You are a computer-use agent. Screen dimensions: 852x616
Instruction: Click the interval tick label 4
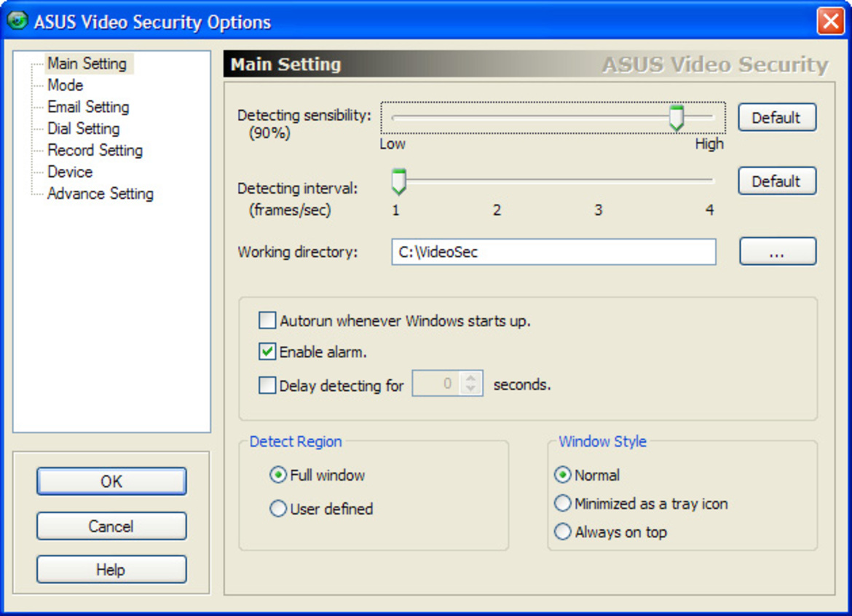coord(710,210)
